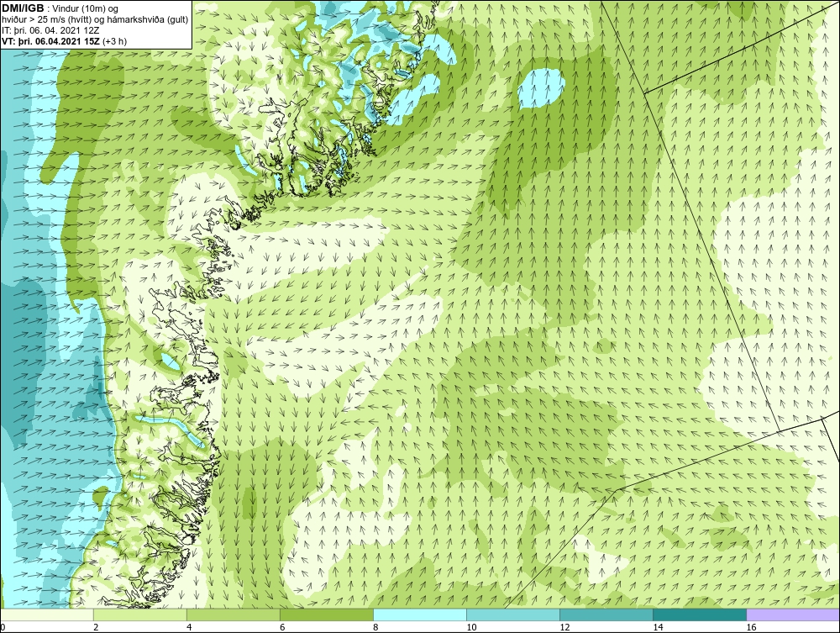Screen dimensions: 840x633
Task: Click the 12–14 m/s teal legend swatch
Action: pyautogui.click(x=606, y=615)
